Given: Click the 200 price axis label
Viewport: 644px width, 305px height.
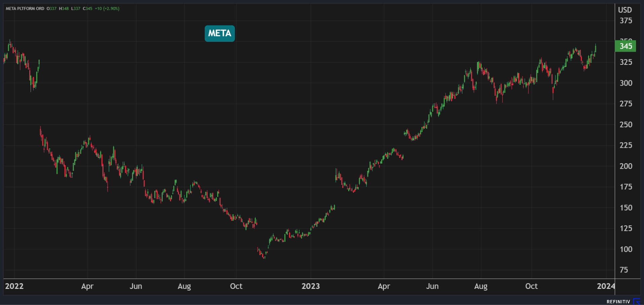Looking at the screenshot, I should (626, 166).
